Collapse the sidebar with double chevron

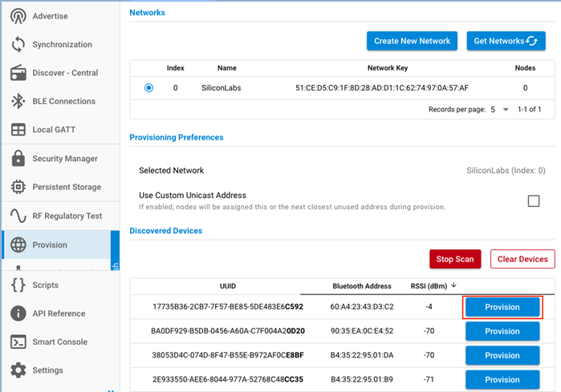click(110, 390)
